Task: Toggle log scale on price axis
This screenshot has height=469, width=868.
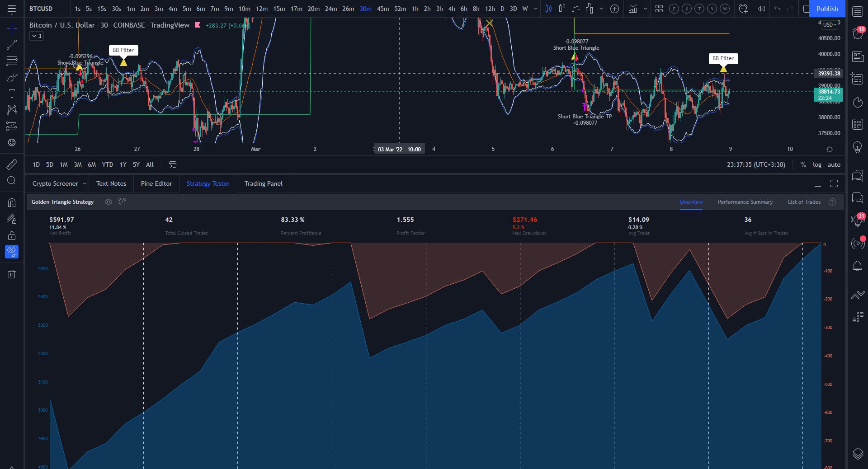Action: [817, 164]
